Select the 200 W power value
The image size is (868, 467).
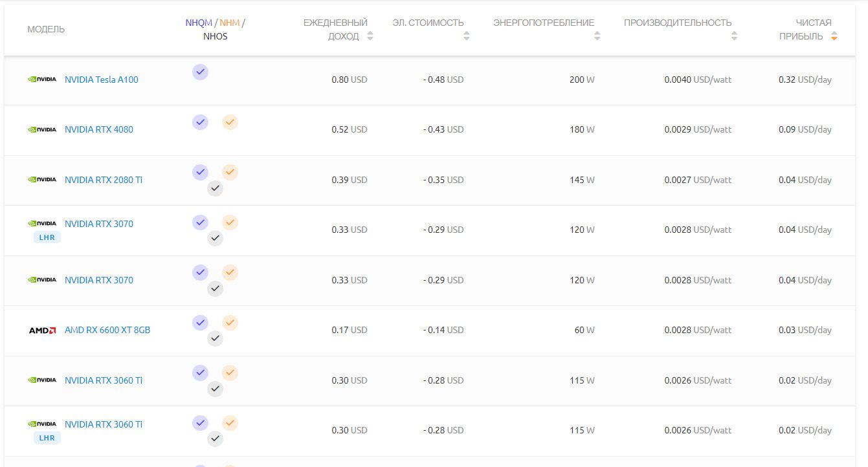coord(582,80)
